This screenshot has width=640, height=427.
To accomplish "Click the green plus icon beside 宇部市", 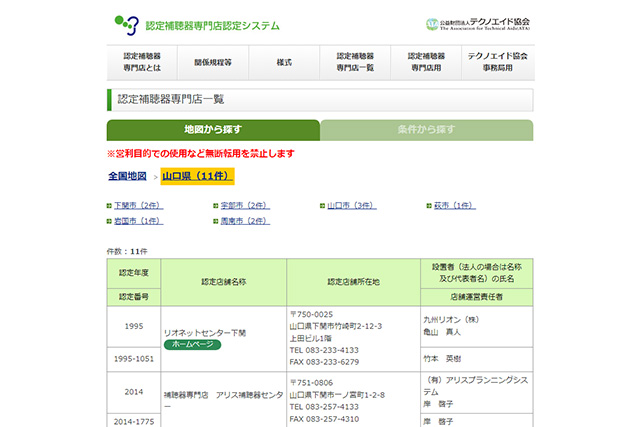I will click(216, 205).
